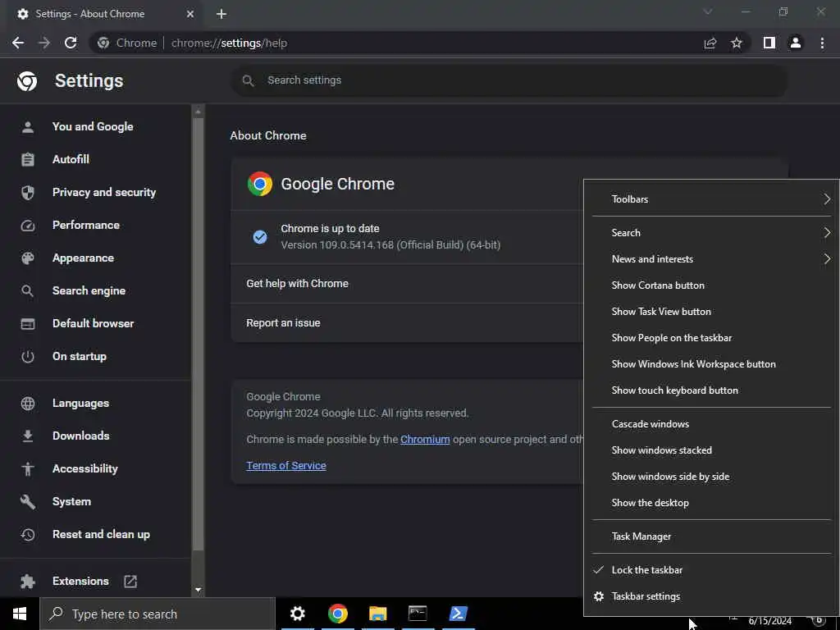Viewport: 840px width, 630px height.
Task: Open File Explorer from the taskbar
Action: (x=377, y=614)
